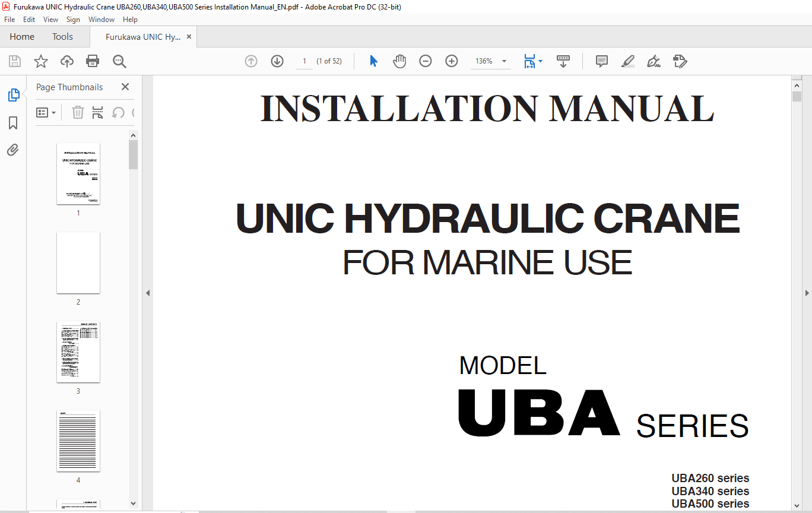Open the Find text search tool

click(x=119, y=61)
